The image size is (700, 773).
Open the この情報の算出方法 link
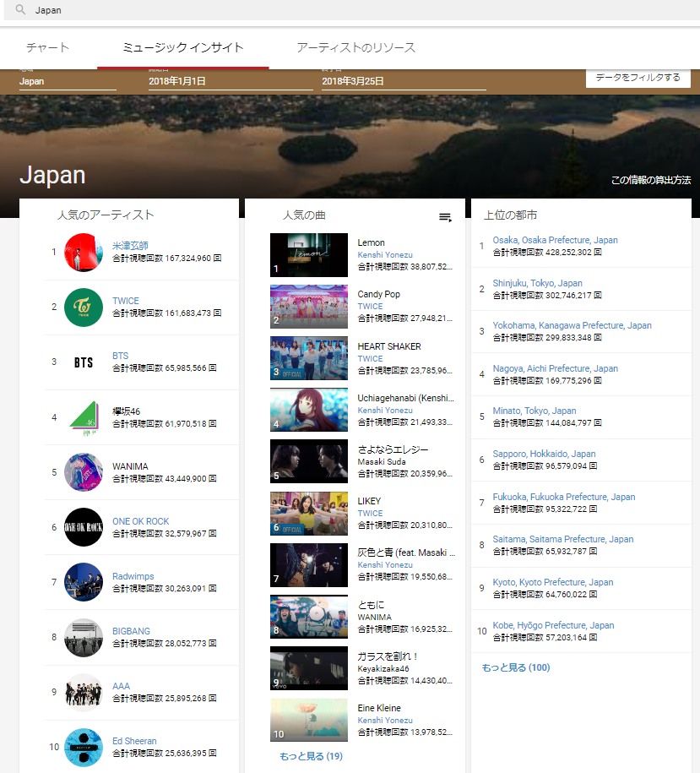point(651,180)
